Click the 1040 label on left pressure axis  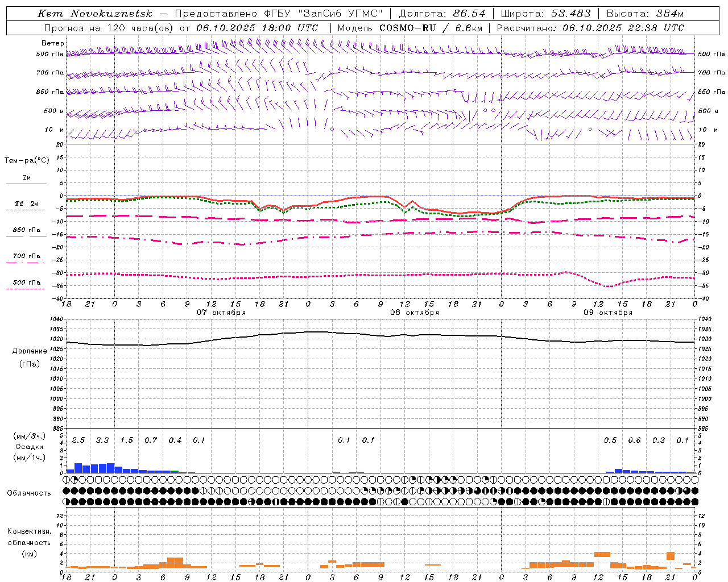pos(57,319)
